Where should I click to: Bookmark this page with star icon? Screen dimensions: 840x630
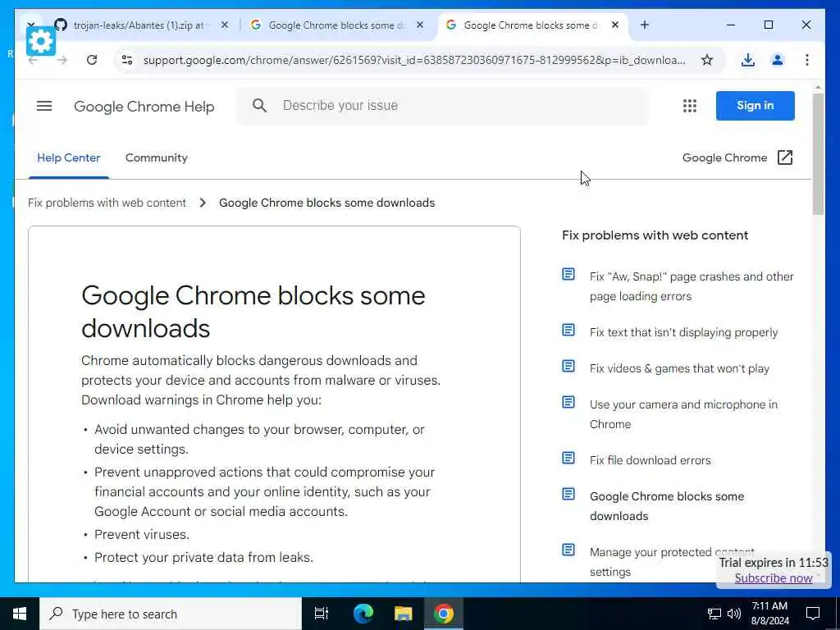point(707,59)
